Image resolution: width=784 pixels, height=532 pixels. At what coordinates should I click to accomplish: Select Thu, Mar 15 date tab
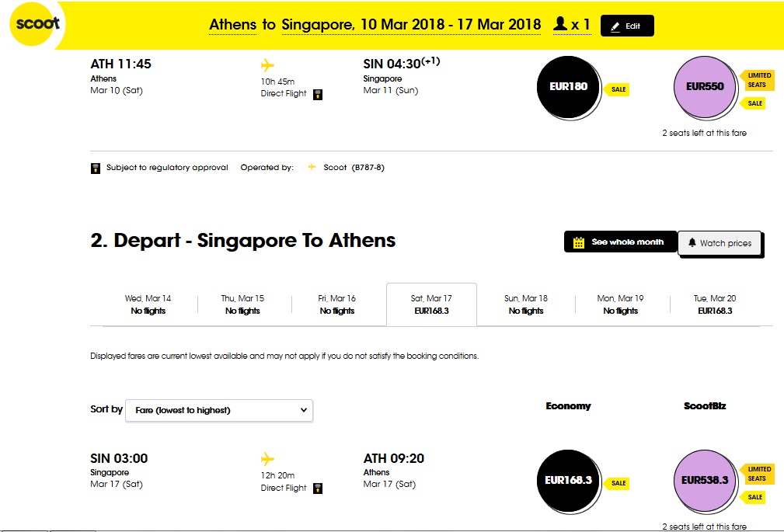pyautogui.click(x=242, y=304)
